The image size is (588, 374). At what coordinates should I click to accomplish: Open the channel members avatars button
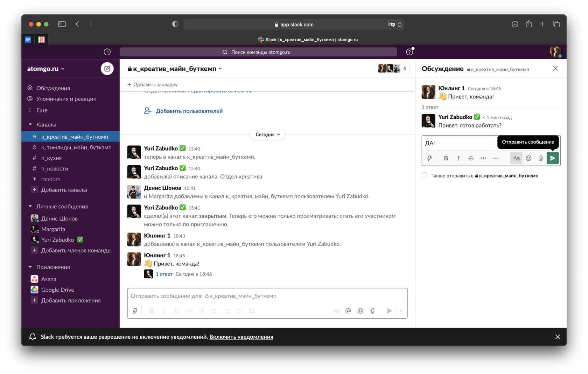pos(393,69)
